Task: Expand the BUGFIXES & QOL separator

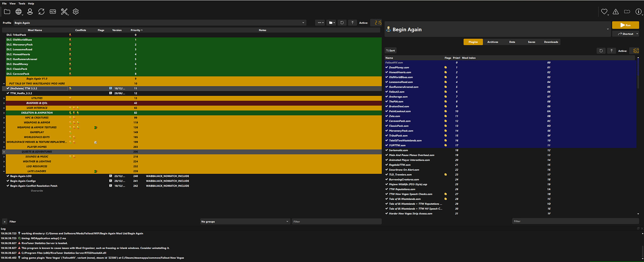Action: [4, 103]
